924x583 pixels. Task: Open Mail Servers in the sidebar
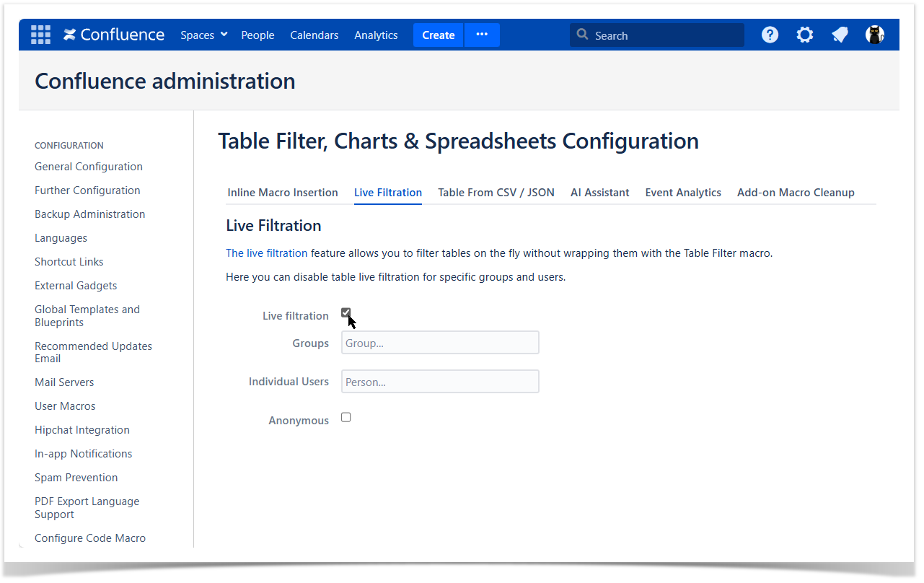64,382
